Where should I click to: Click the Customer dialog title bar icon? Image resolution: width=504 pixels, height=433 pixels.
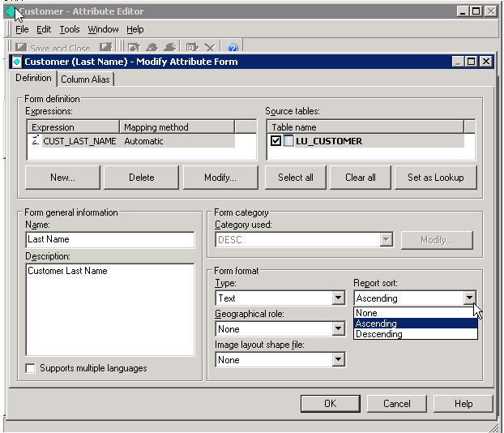coord(17,62)
